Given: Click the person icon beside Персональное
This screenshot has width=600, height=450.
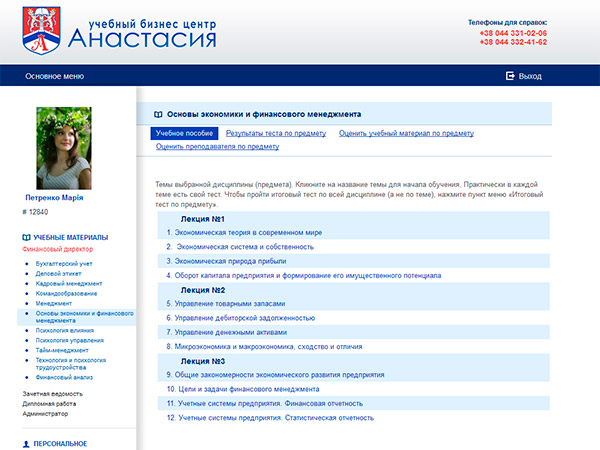Looking at the screenshot, I should pyautogui.click(x=26, y=443).
